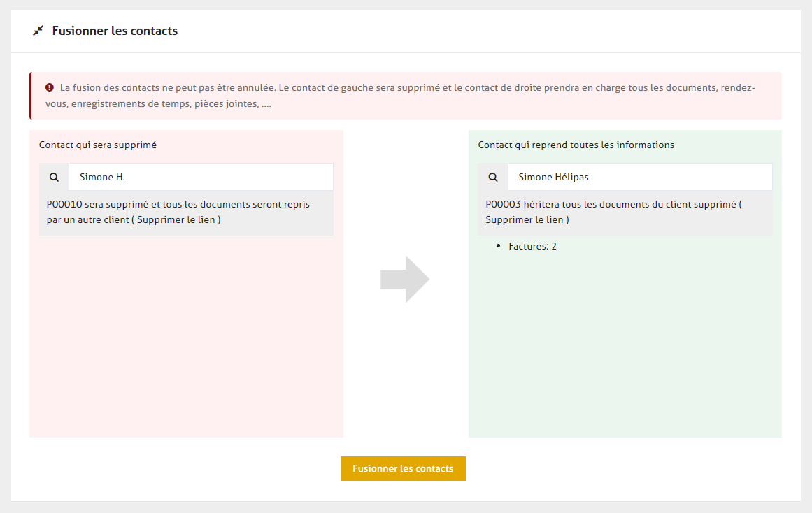The image size is (812, 513).
Task: Click the large gray right arrow
Action: (405, 280)
